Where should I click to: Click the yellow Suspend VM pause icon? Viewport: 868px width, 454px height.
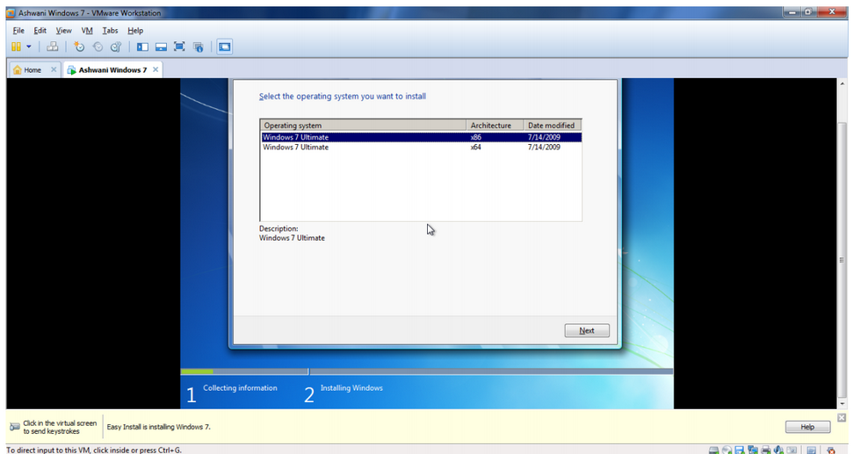16,47
